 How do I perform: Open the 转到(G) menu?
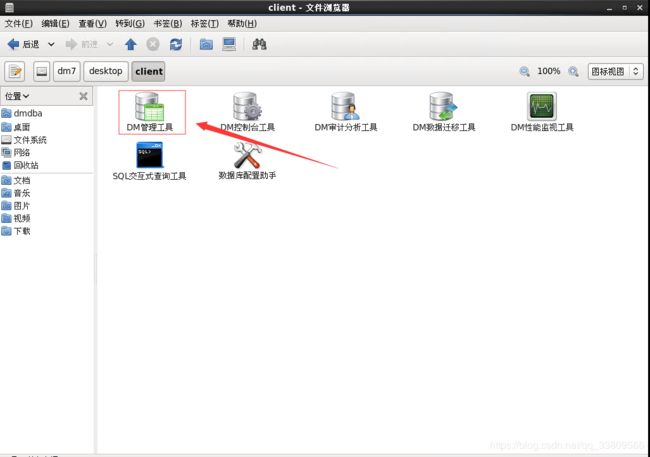click(130, 24)
